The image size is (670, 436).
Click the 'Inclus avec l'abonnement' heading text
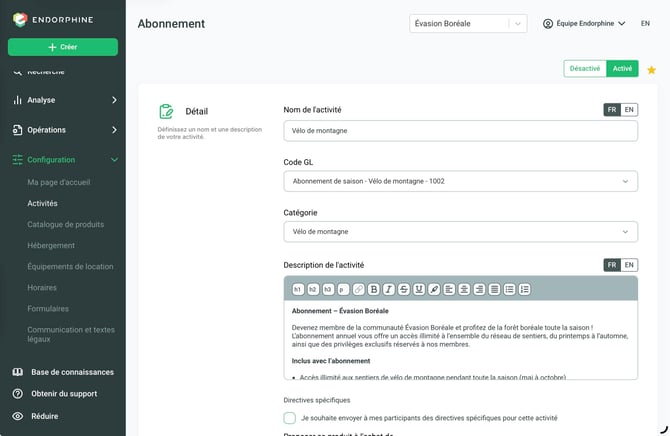(x=331, y=361)
